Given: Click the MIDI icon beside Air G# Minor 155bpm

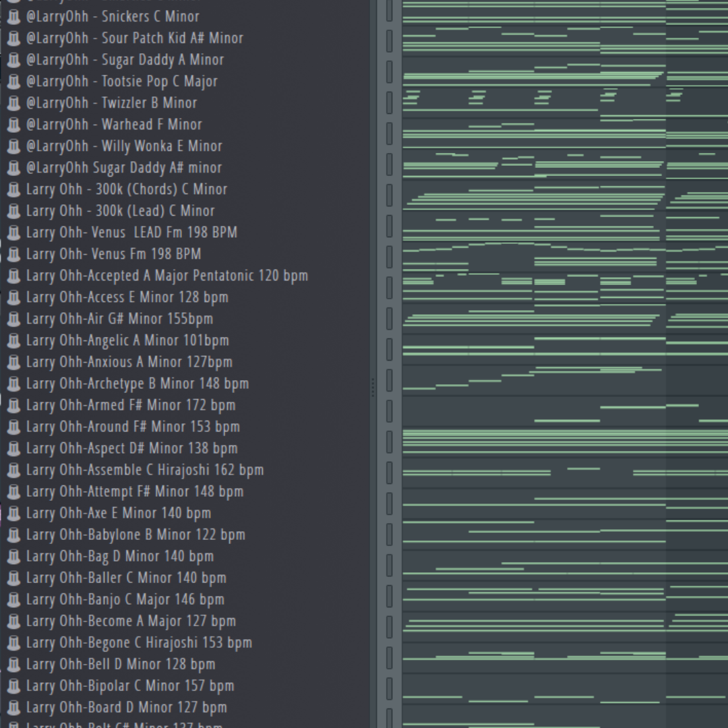Looking at the screenshot, I should [13, 319].
